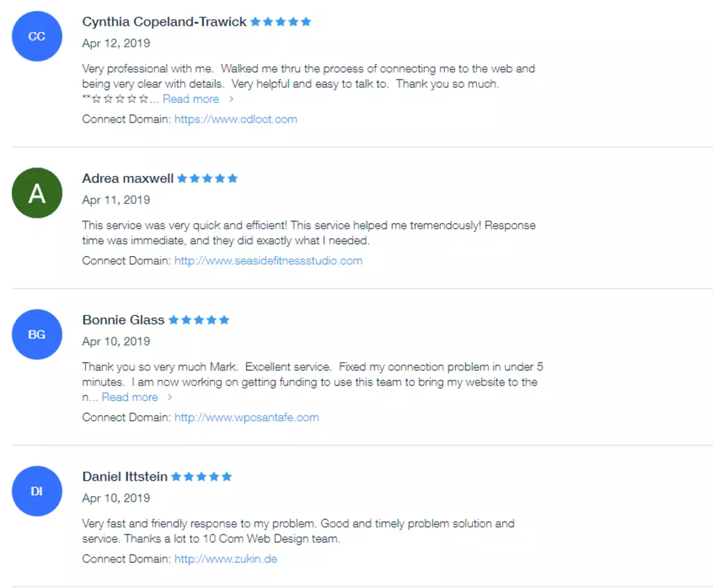This screenshot has width=713, height=588.
Task: Click the DI avatar for Daniel Ittstein
Action: click(x=37, y=491)
